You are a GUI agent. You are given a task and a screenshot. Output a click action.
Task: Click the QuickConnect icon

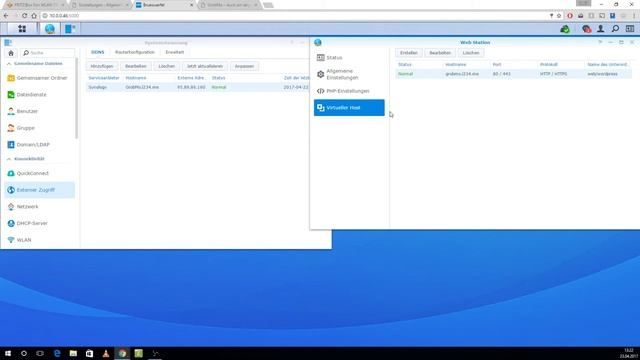(11, 173)
